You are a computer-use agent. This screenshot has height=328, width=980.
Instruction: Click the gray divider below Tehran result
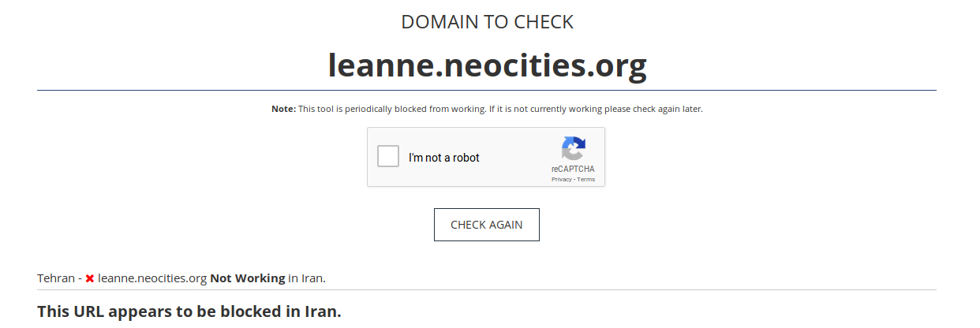[x=487, y=289]
